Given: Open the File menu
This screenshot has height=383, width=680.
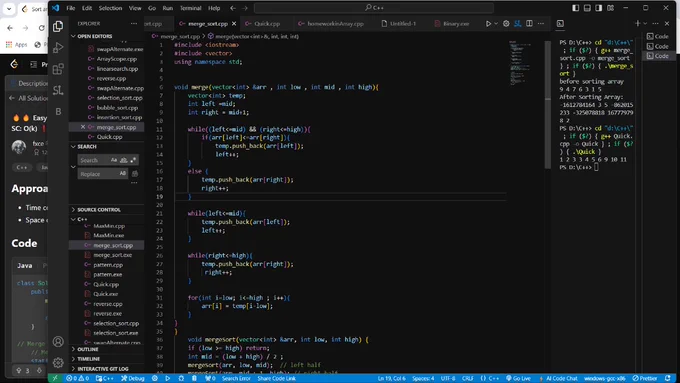Looking at the screenshot, I should tap(71, 8).
